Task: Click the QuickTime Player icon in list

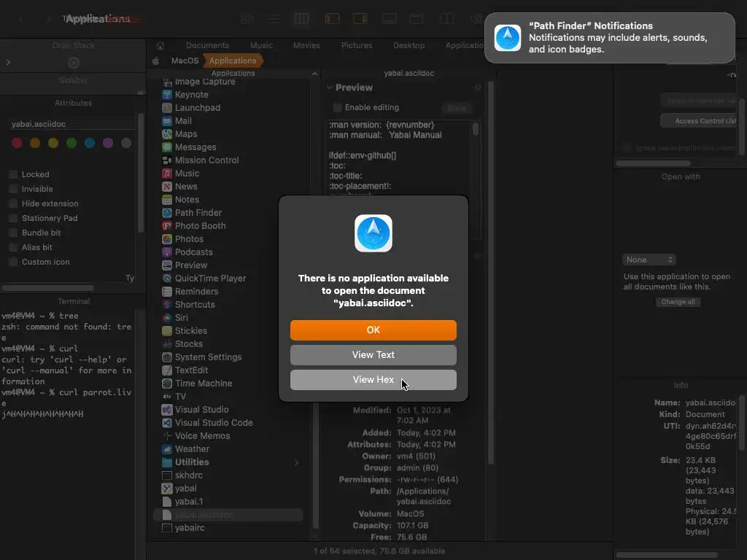Action: pyautogui.click(x=167, y=279)
